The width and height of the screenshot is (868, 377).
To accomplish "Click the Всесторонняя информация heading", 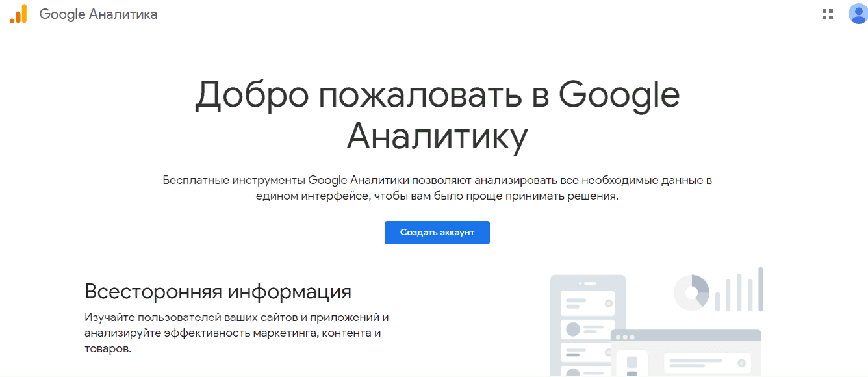I will [x=218, y=291].
